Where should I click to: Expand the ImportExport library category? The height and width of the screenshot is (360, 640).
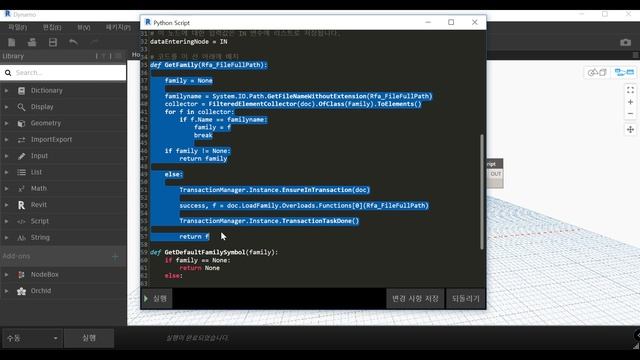pos(6,140)
